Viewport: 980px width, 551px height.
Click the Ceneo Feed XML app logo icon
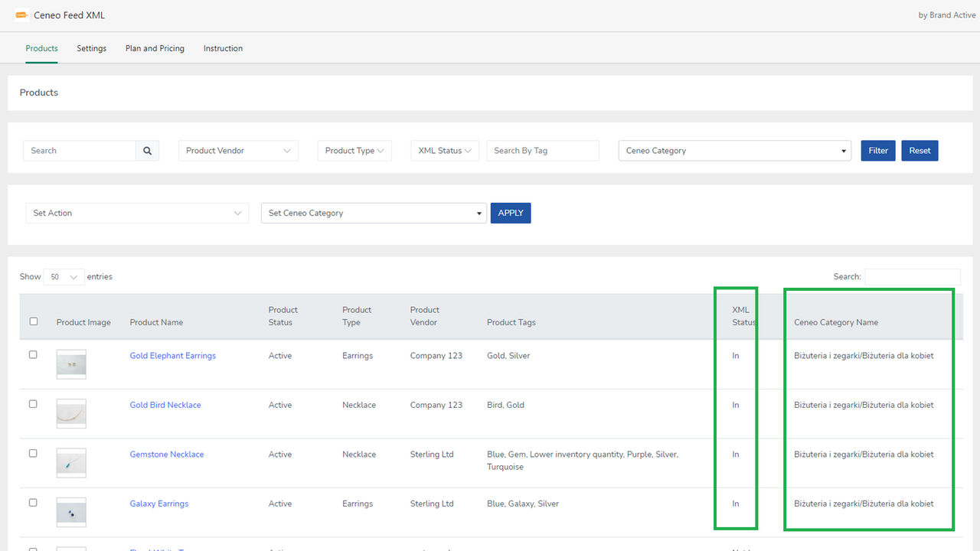pos(21,15)
